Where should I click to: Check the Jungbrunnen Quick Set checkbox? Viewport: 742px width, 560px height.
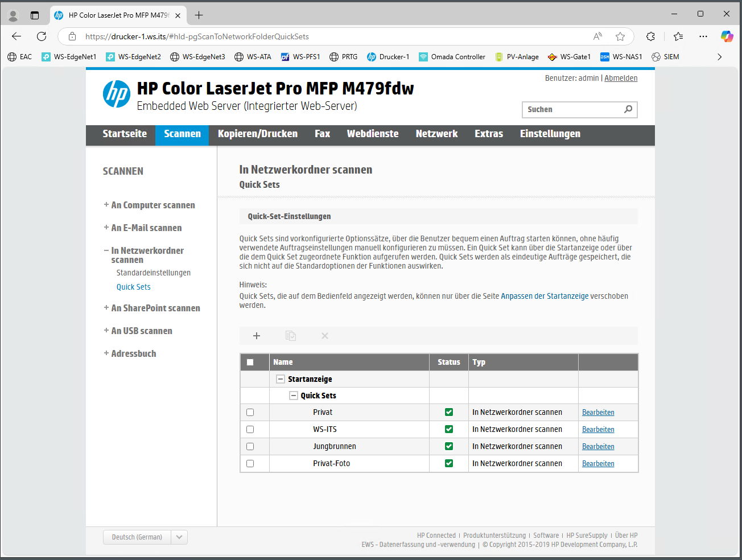pos(250,447)
